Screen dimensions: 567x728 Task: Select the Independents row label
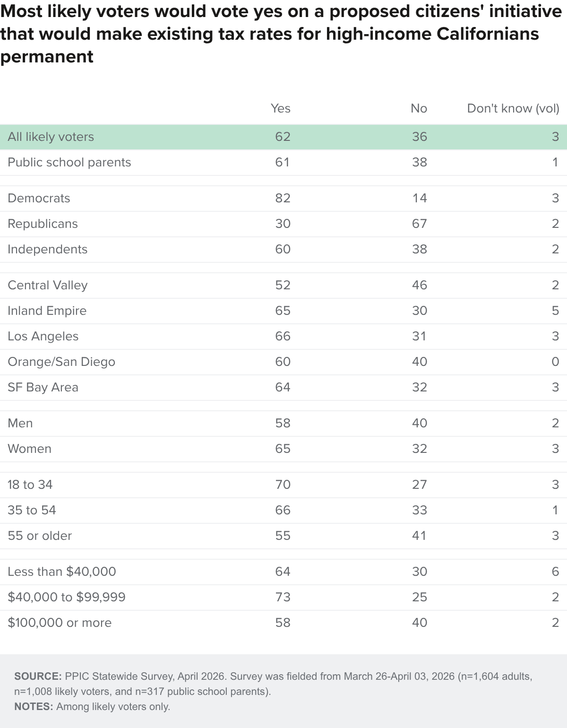click(48, 249)
